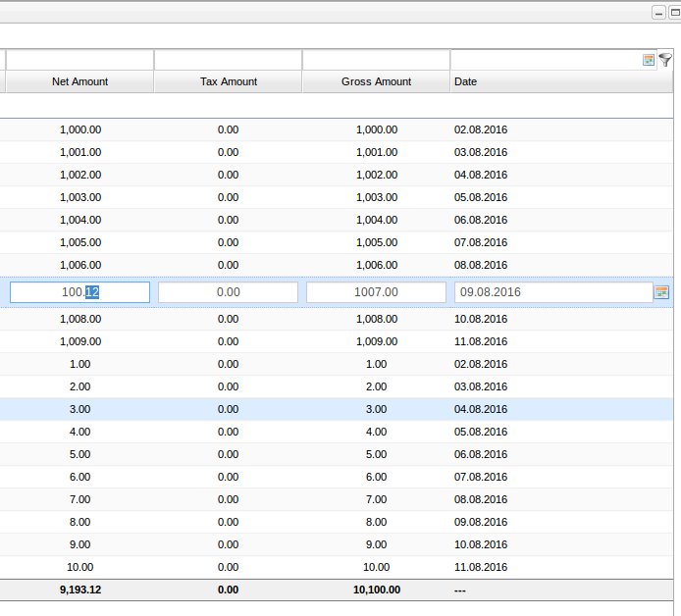Select Net Amount 3.00 in highlighted row

(x=79, y=409)
